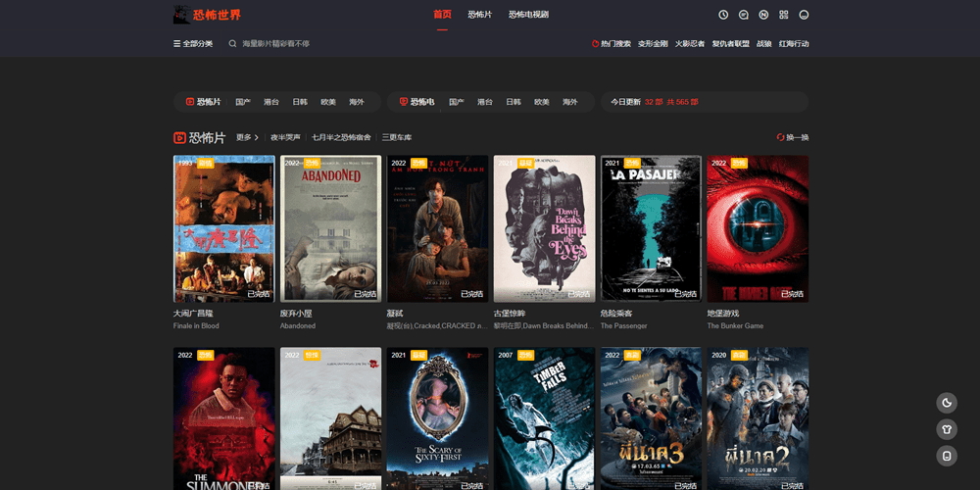Click the 古堡惊眸 title text

tap(510, 314)
